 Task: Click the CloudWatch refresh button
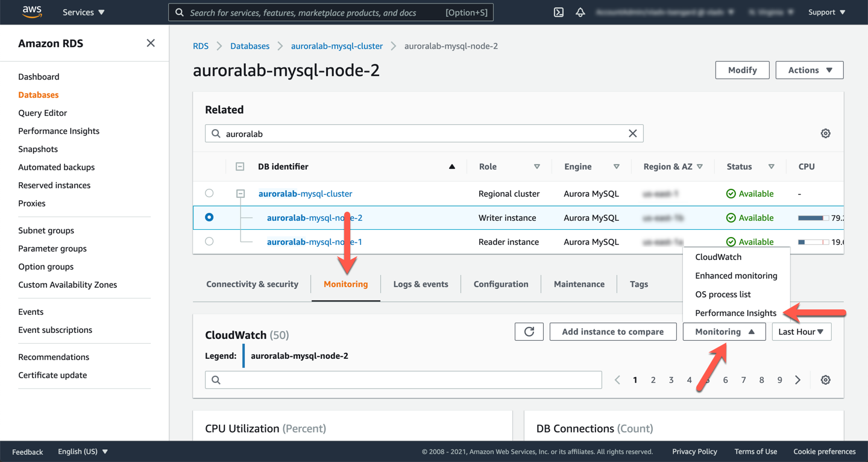529,332
